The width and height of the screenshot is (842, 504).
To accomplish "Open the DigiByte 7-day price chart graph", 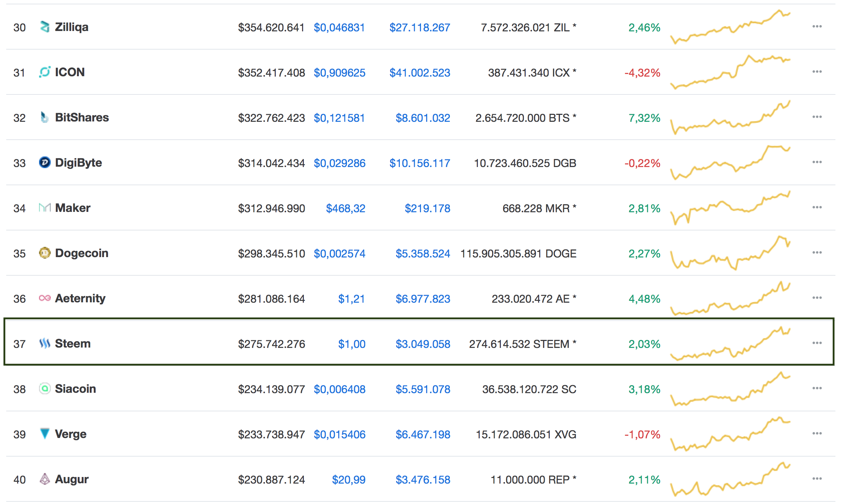I will pos(730,163).
